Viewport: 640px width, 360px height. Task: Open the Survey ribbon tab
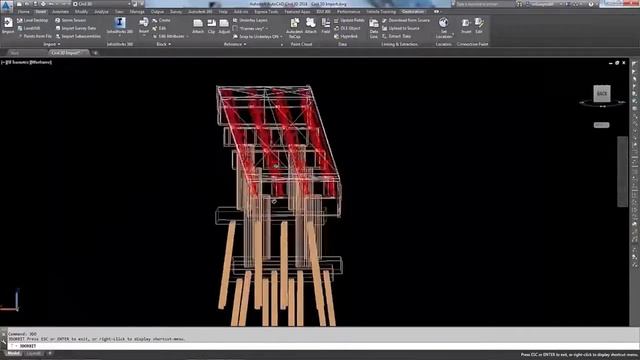tap(176, 12)
